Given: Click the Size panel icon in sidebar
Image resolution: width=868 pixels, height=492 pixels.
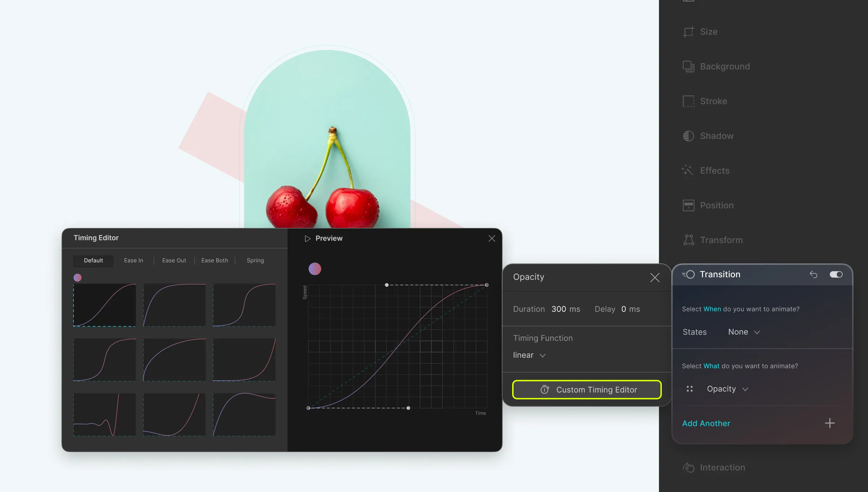Looking at the screenshot, I should [688, 31].
